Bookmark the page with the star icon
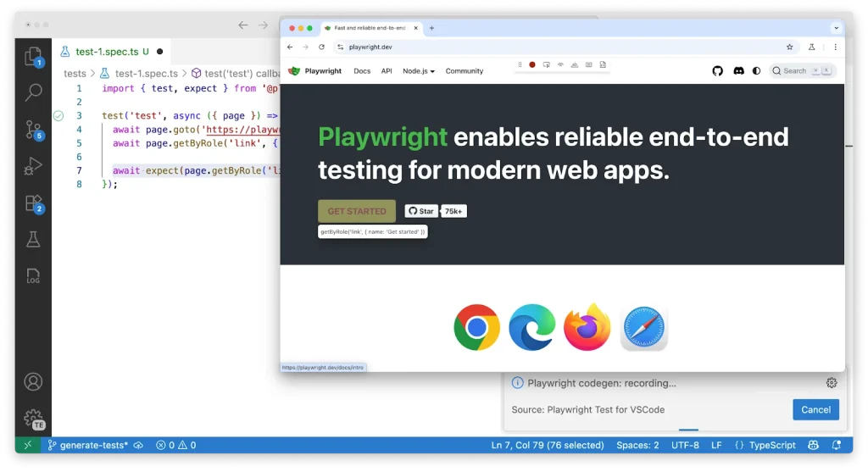The image size is (868, 472). tap(790, 47)
